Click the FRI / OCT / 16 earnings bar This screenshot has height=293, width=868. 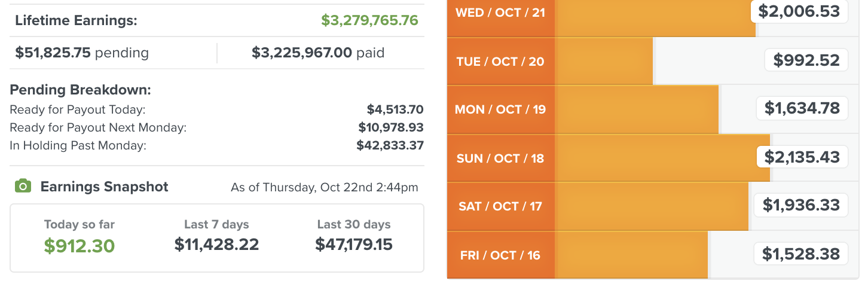click(631, 255)
